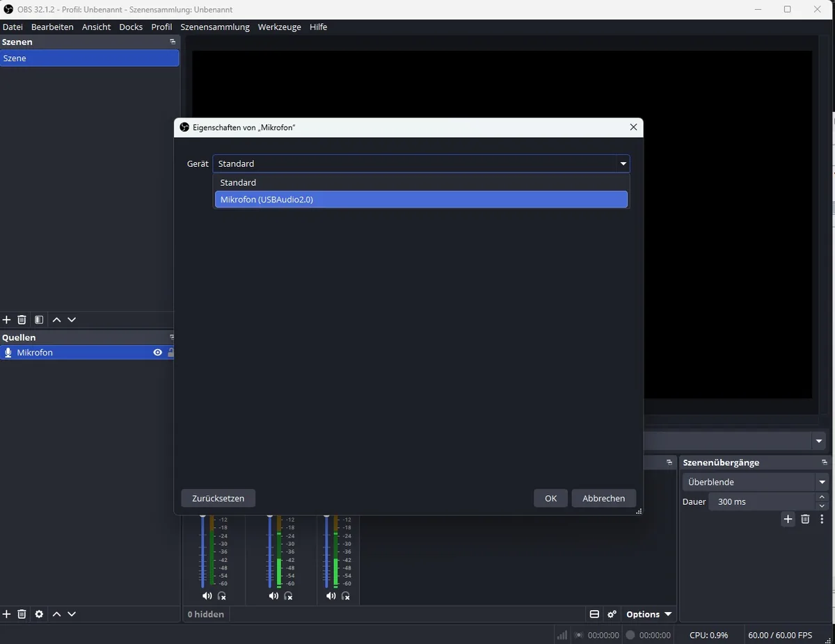Viewport: 835px width, 644px height.
Task: Delete scene transition trash icon
Action: 805,519
